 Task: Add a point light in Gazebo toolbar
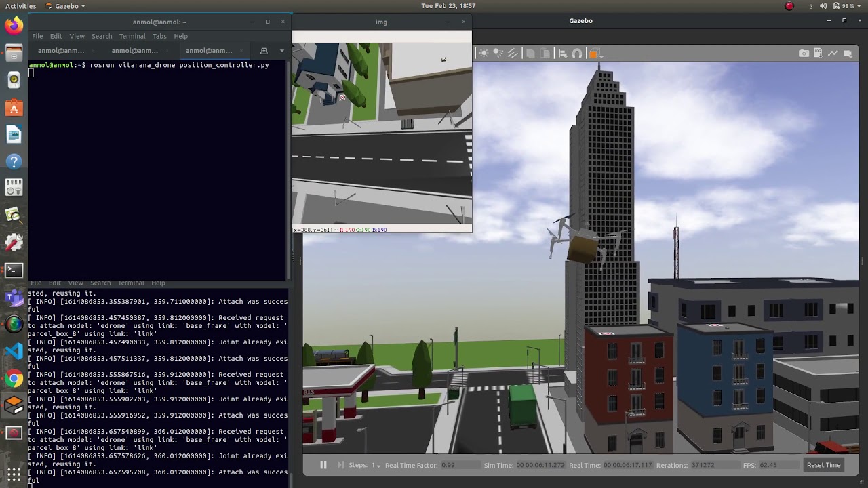tap(484, 53)
